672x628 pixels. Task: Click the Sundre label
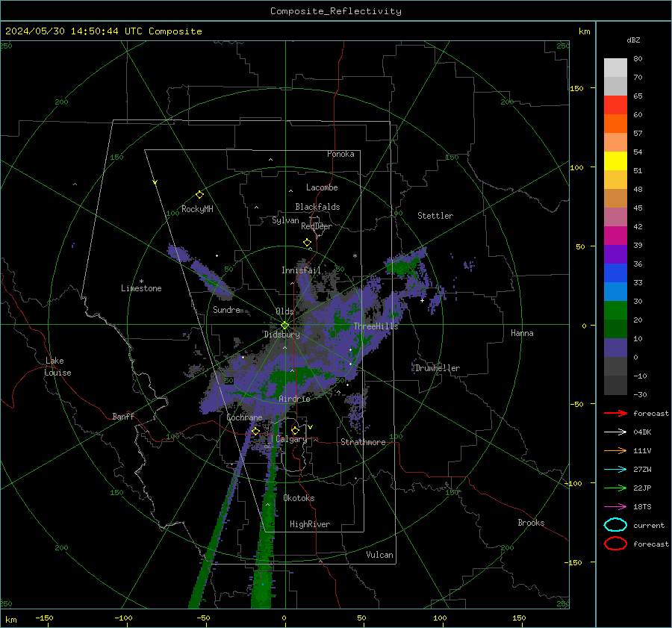click(226, 309)
